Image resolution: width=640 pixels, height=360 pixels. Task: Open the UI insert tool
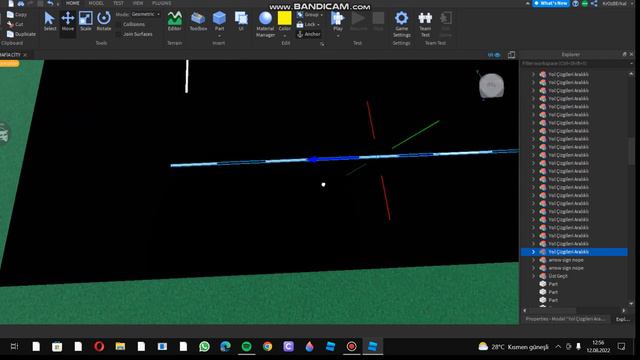point(241,21)
